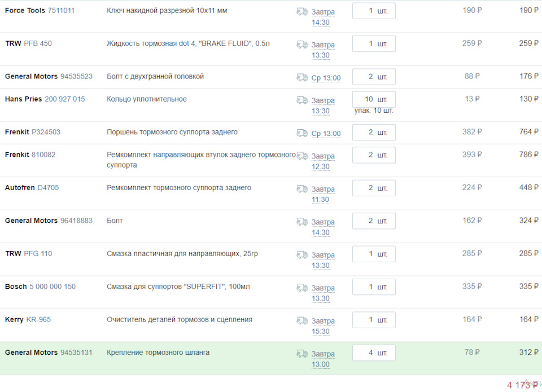Screen dimensions: 542x392
Task: Open part number 200 927 015 link
Action: pyautogui.click(x=64, y=99)
